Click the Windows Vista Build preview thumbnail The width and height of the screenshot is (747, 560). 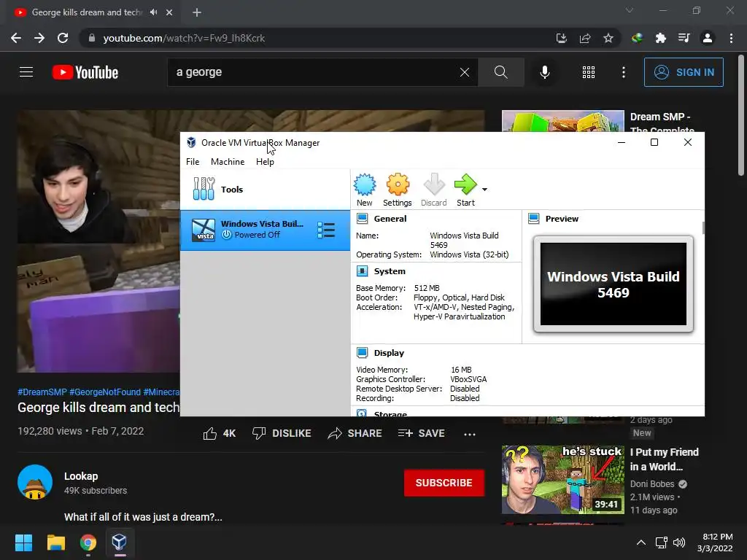613,284
